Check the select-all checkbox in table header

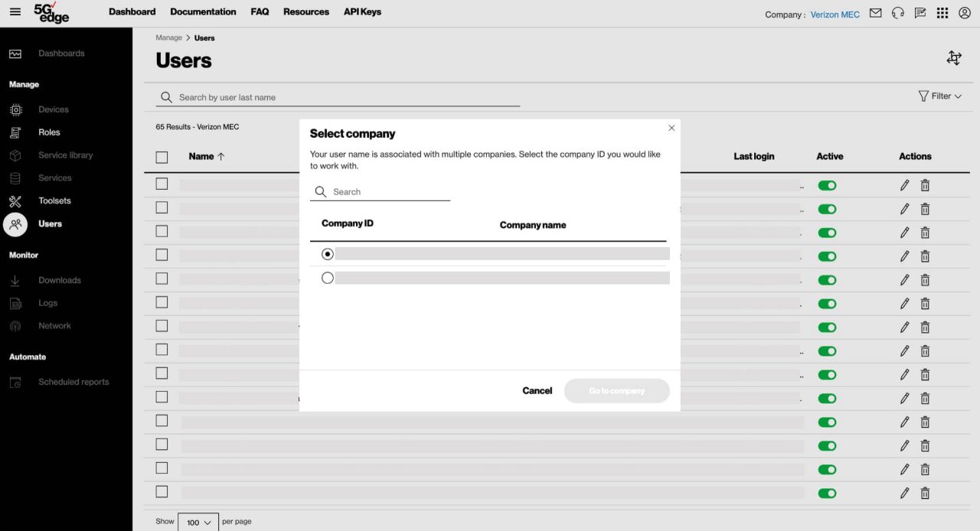pyautogui.click(x=162, y=157)
